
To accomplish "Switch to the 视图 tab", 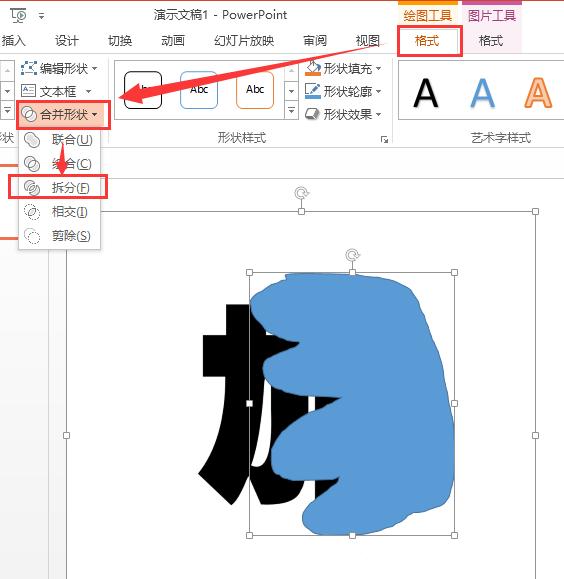I will tap(368, 41).
